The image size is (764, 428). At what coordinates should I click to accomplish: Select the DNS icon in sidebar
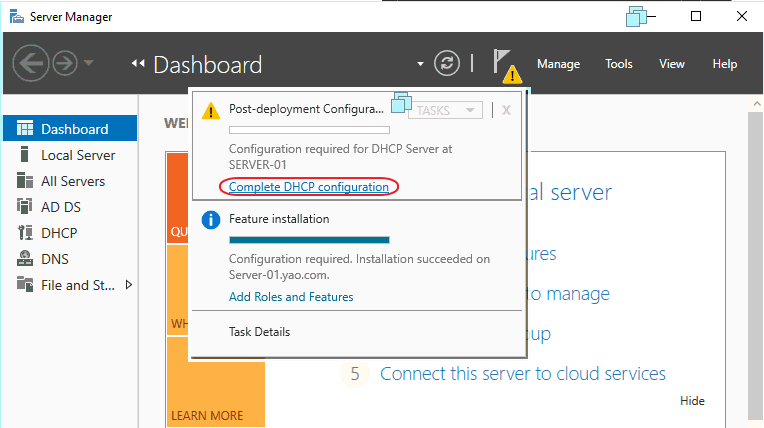tap(25, 259)
